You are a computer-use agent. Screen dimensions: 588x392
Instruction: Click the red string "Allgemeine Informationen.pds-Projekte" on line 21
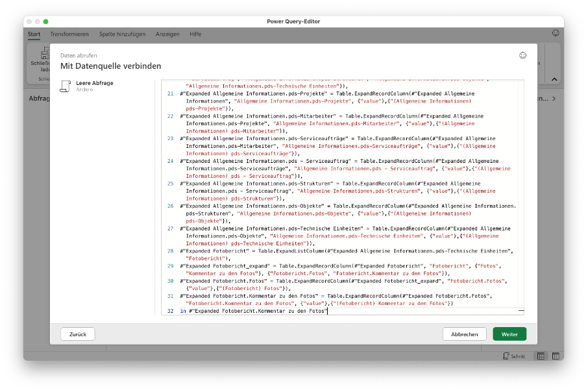[x=293, y=101]
